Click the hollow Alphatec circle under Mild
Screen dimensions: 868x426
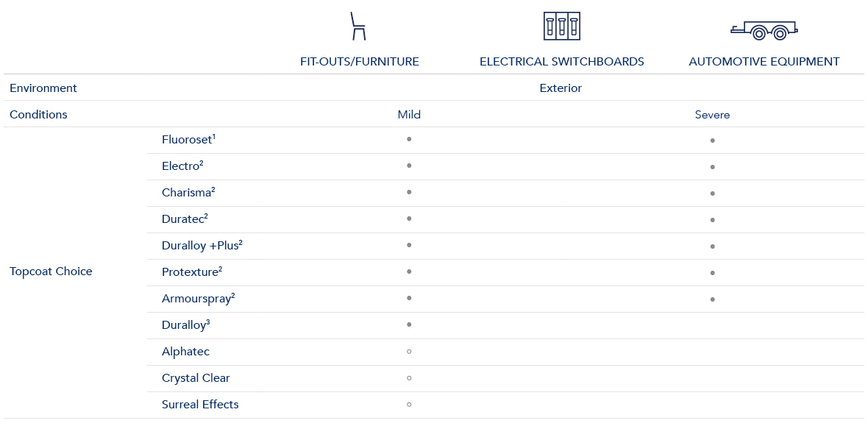point(409,352)
